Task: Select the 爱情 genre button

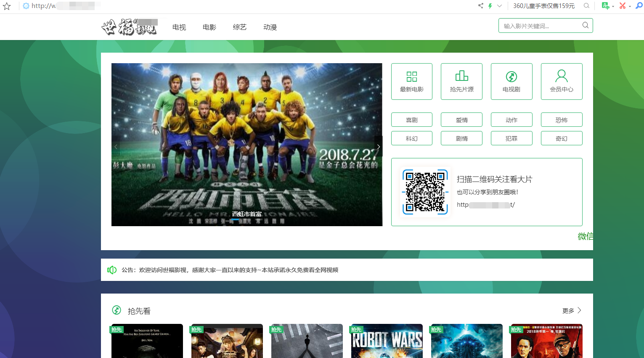Action: tap(461, 120)
